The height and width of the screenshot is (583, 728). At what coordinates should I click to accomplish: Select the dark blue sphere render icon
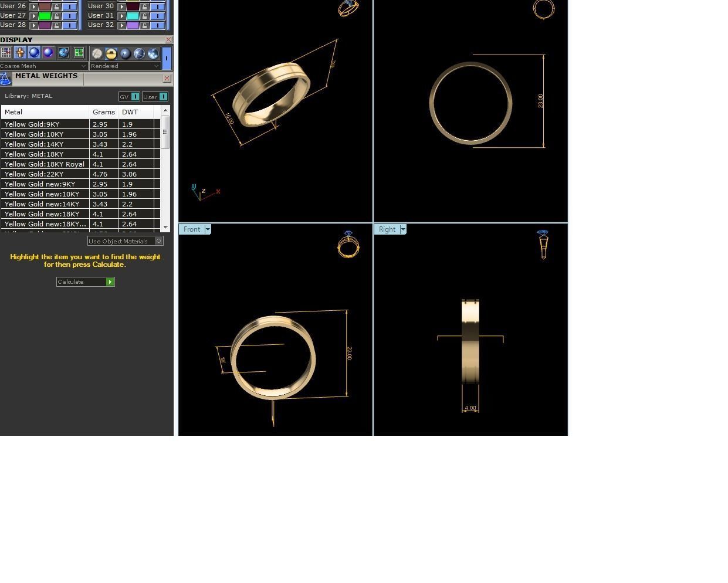coord(125,54)
